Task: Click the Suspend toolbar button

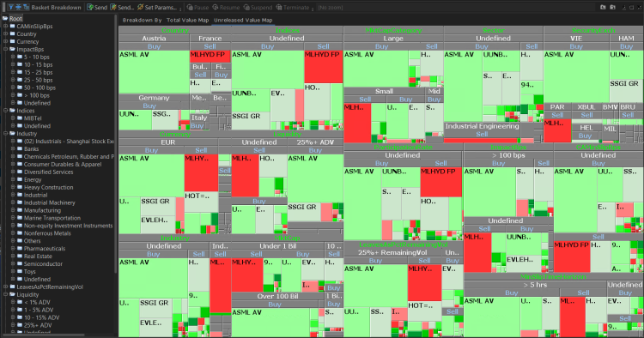Action: coord(258,8)
